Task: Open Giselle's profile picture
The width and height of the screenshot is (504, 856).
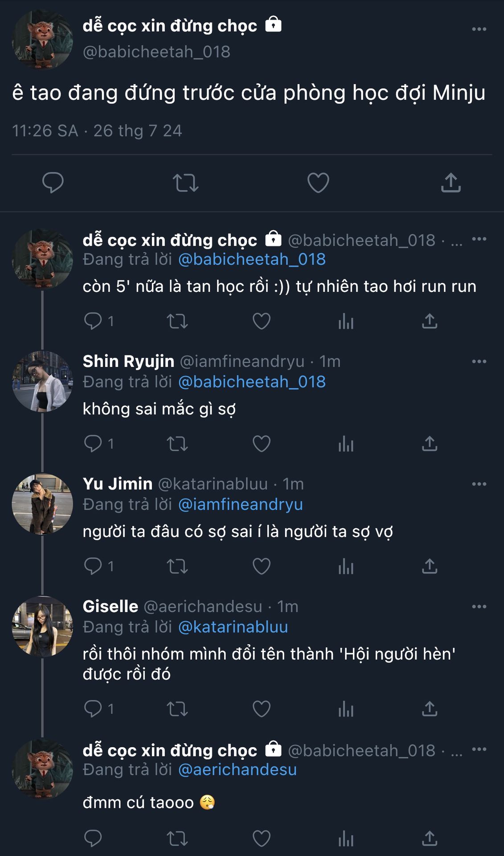Action: pos(42,627)
